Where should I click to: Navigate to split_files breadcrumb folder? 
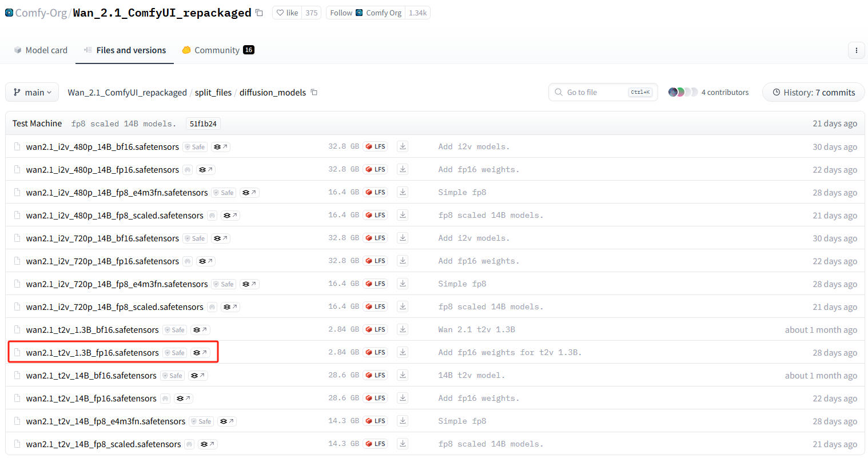coord(213,92)
